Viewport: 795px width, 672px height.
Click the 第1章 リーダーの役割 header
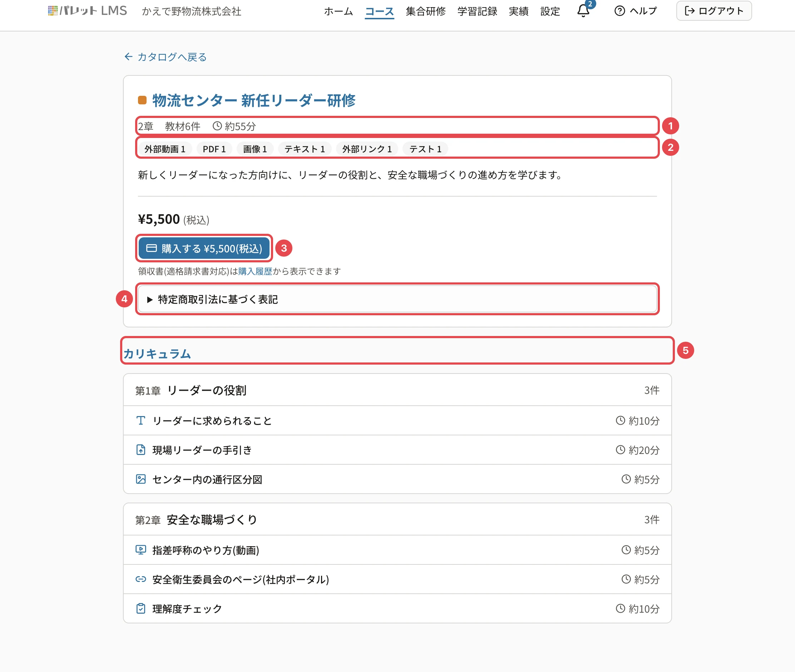click(x=397, y=390)
